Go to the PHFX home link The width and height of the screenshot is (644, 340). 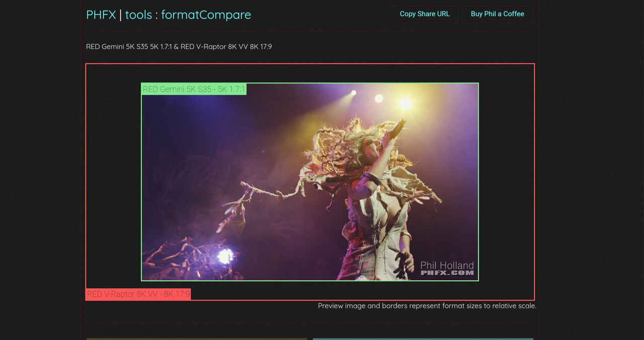pos(101,15)
